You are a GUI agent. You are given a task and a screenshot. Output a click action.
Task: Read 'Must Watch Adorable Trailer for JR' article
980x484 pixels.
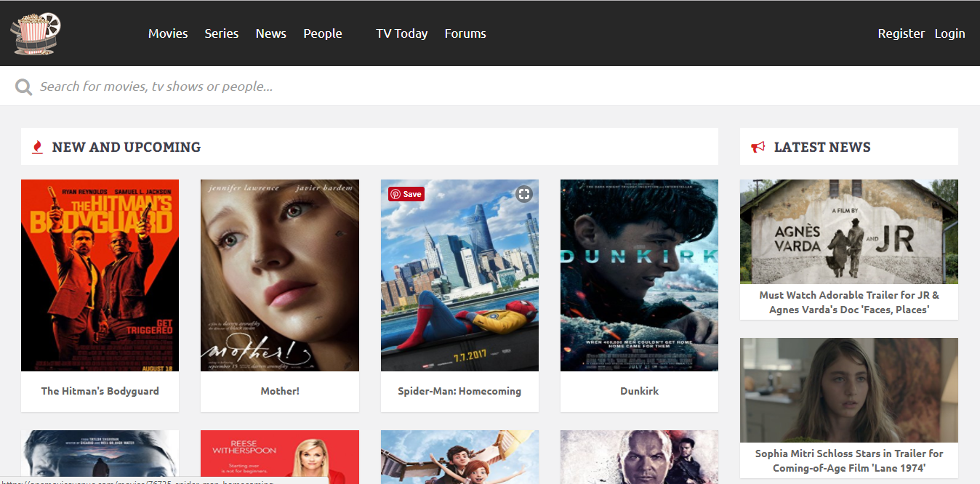849,302
